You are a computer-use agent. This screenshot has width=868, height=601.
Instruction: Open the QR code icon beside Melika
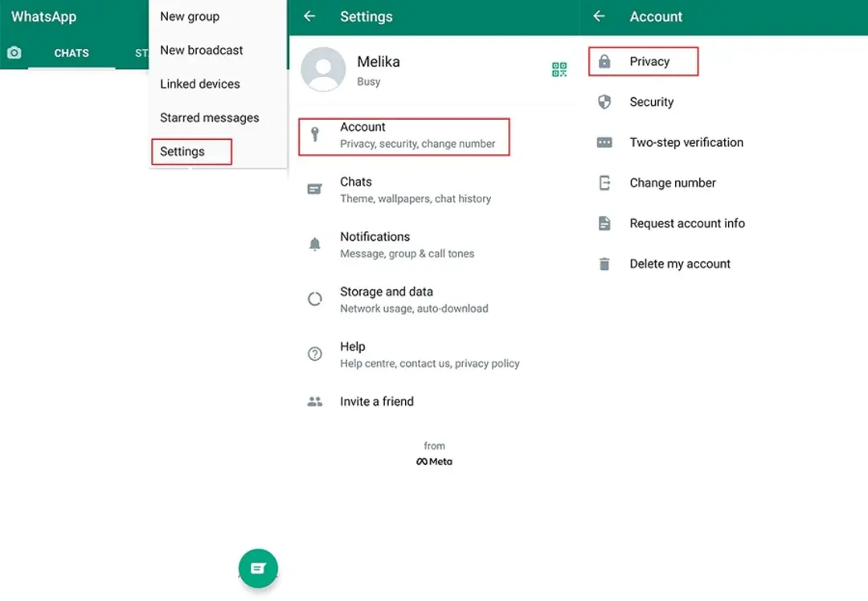click(559, 69)
